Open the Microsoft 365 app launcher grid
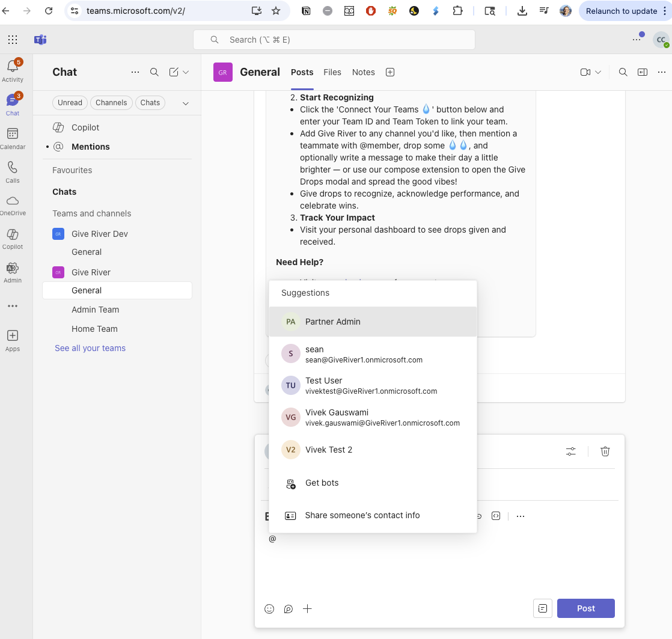 click(x=13, y=40)
